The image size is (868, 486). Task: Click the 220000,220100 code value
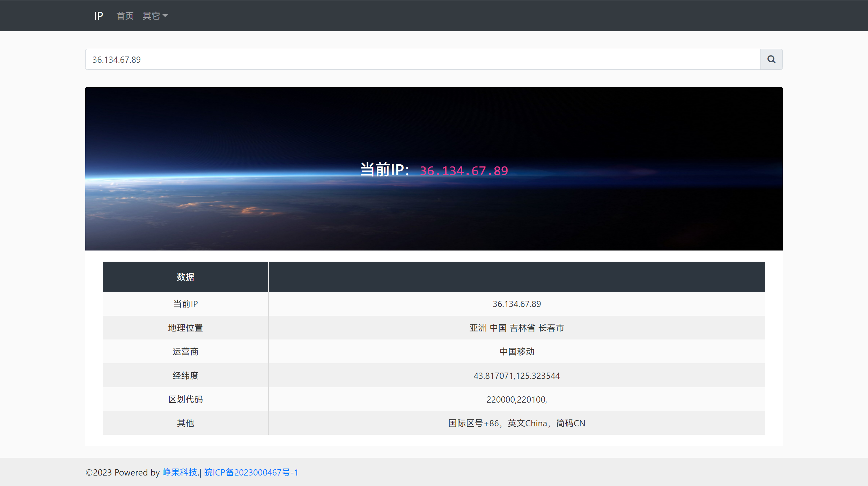pyautogui.click(x=516, y=399)
